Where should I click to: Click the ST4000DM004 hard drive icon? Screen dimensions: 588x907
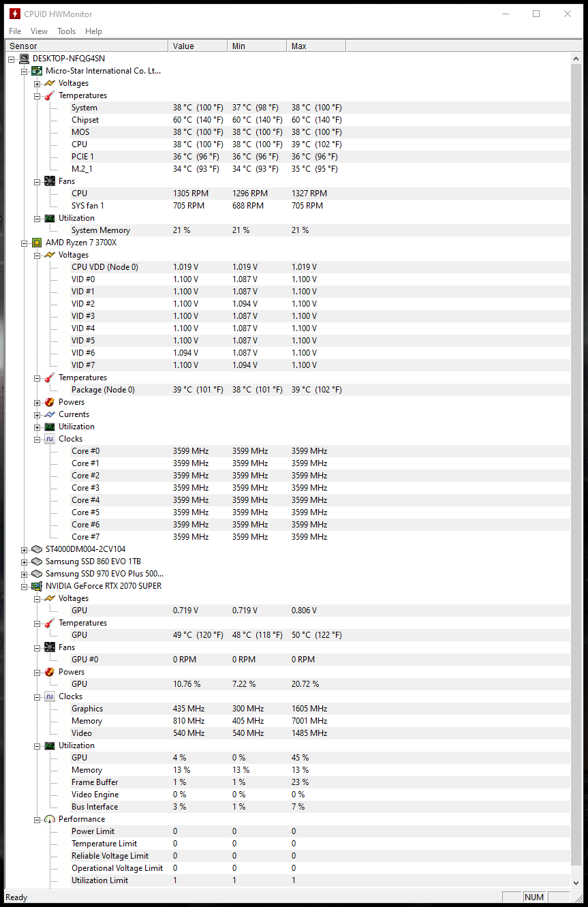pos(37,549)
